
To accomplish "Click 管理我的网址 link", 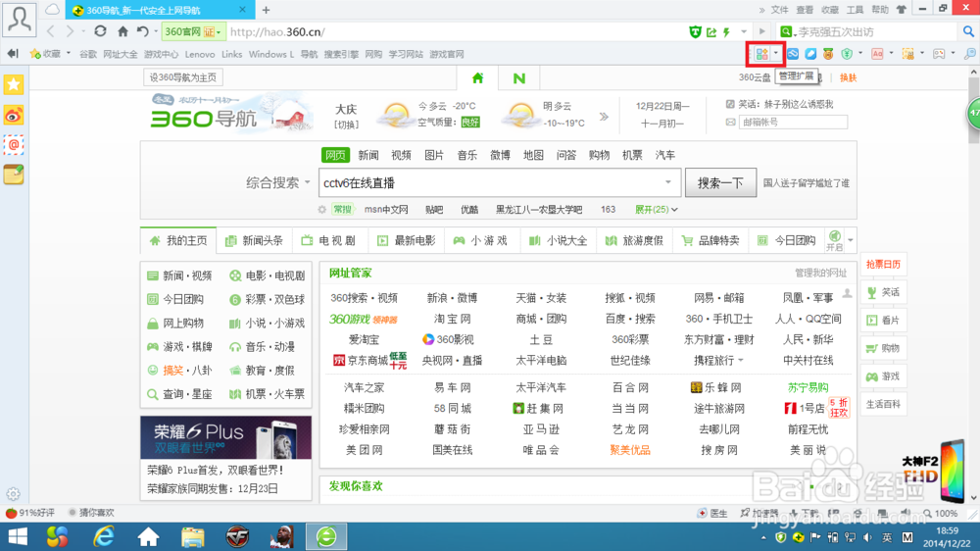I will point(820,273).
